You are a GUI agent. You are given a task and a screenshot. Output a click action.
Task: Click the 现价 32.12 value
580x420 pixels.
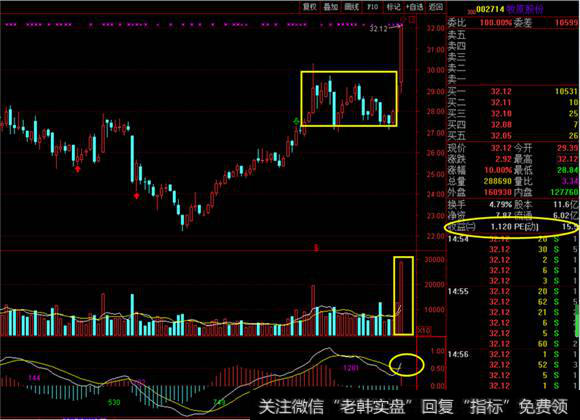click(x=501, y=148)
